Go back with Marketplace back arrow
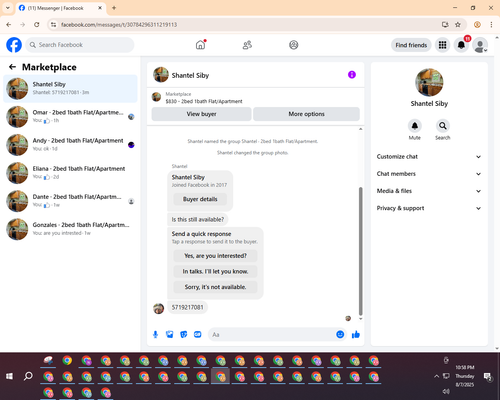 [12, 67]
